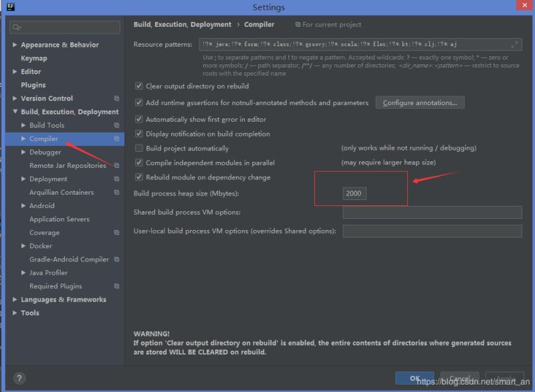This screenshot has width=535, height=392.
Task: Disable Display notification on build completion
Action: click(138, 135)
